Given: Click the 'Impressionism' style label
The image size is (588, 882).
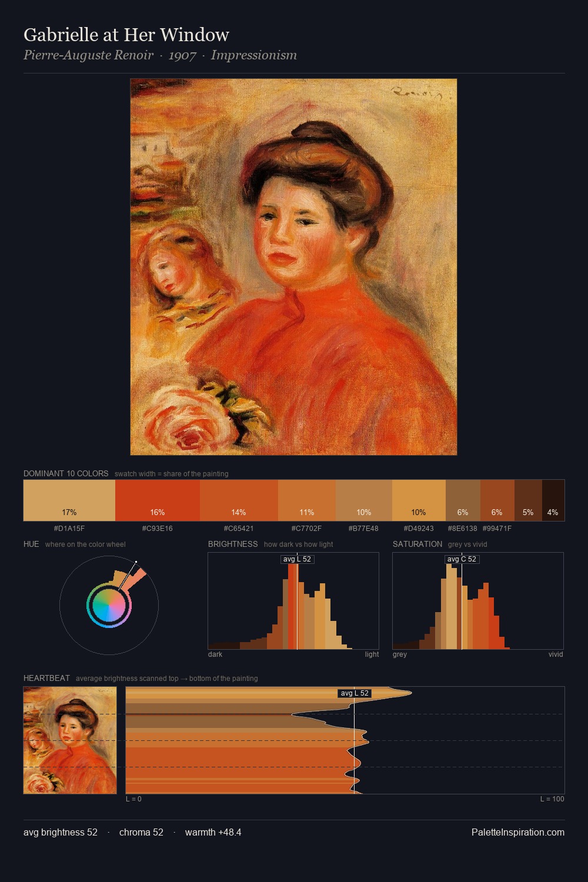Looking at the screenshot, I should 254,55.
